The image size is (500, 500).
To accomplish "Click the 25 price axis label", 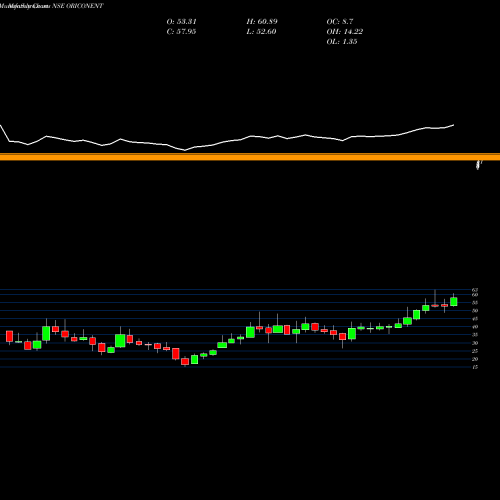I will (x=475, y=351).
